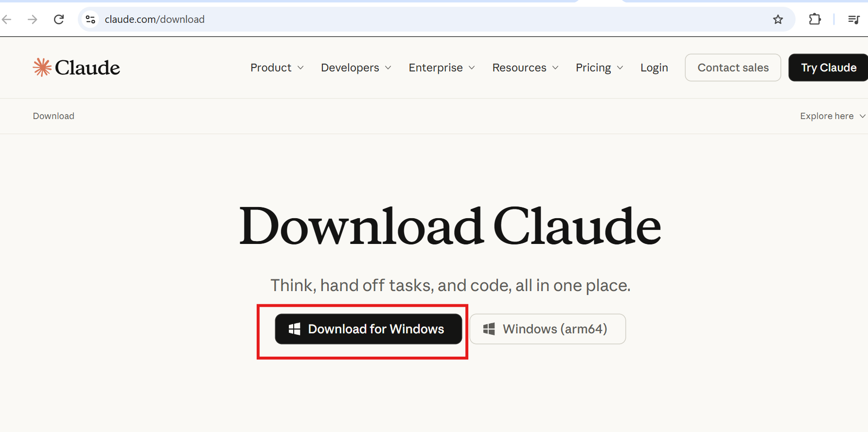Open the media control icon in the browser toolbar
868x432 pixels.
pos(854,19)
